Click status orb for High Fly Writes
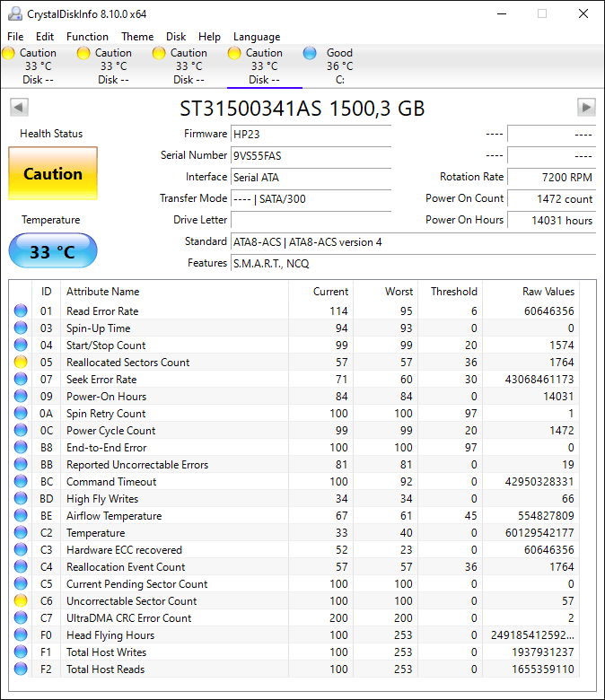Viewport: 605px width, 700px height. pyautogui.click(x=21, y=498)
